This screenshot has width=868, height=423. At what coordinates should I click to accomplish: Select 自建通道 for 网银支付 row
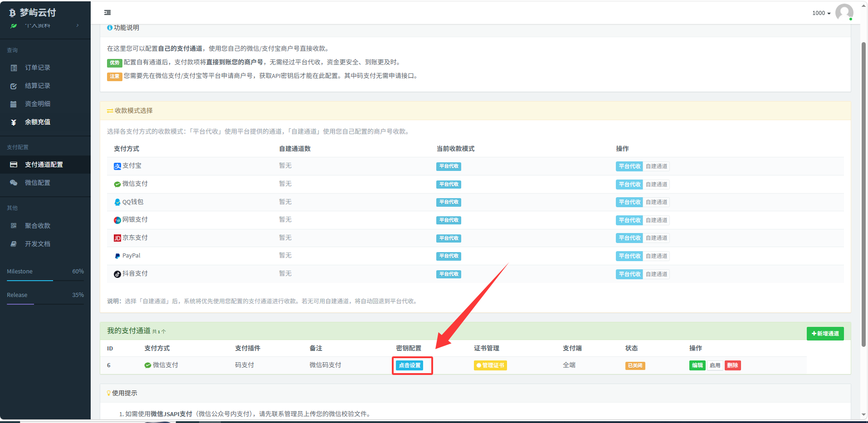[656, 220]
